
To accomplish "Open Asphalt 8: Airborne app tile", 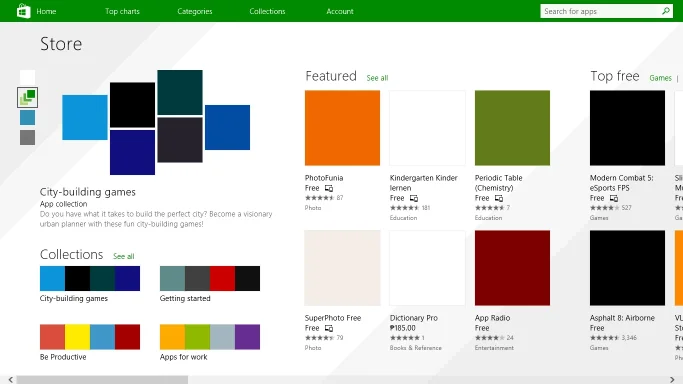I will click(x=627, y=268).
